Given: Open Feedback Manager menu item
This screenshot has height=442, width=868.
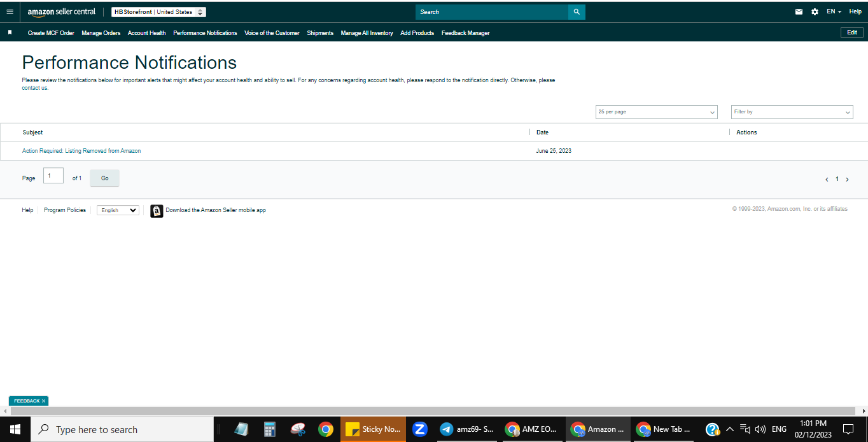Looking at the screenshot, I should tap(465, 33).
